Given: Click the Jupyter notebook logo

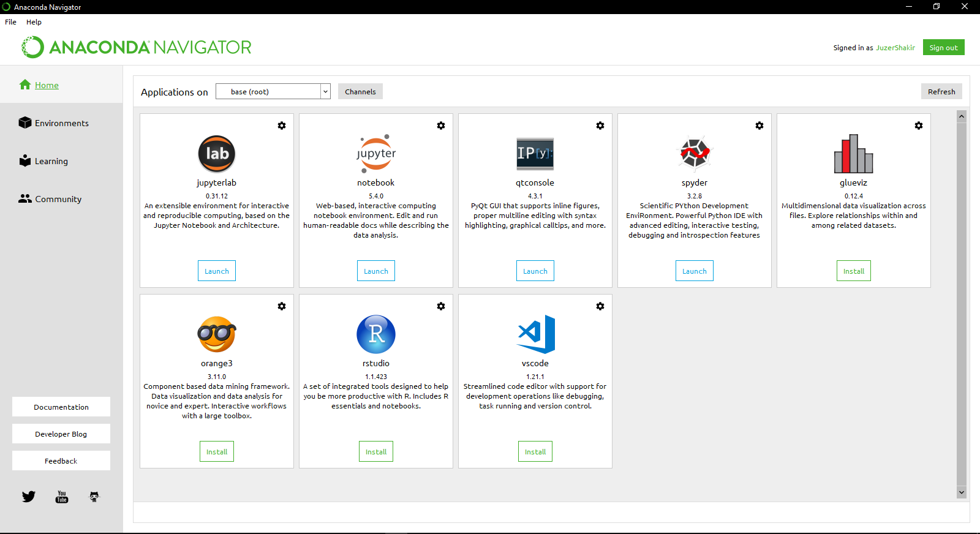Looking at the screenshot, I should pos(376,154).
